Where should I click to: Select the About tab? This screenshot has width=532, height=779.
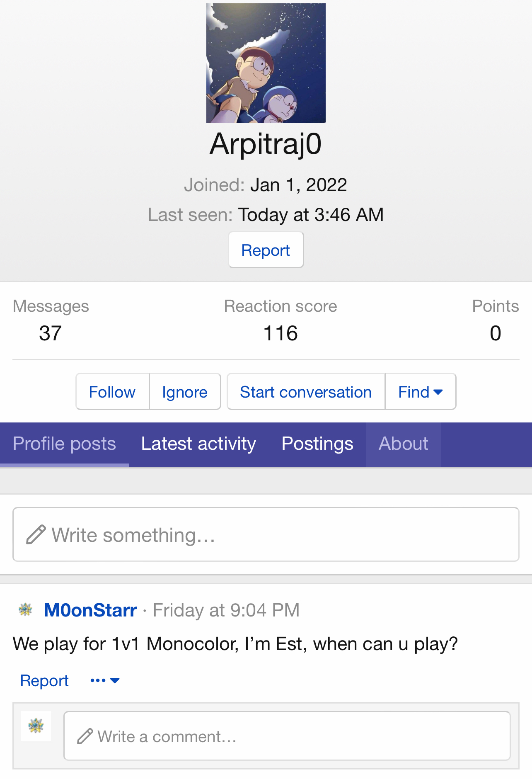(403, 444)
